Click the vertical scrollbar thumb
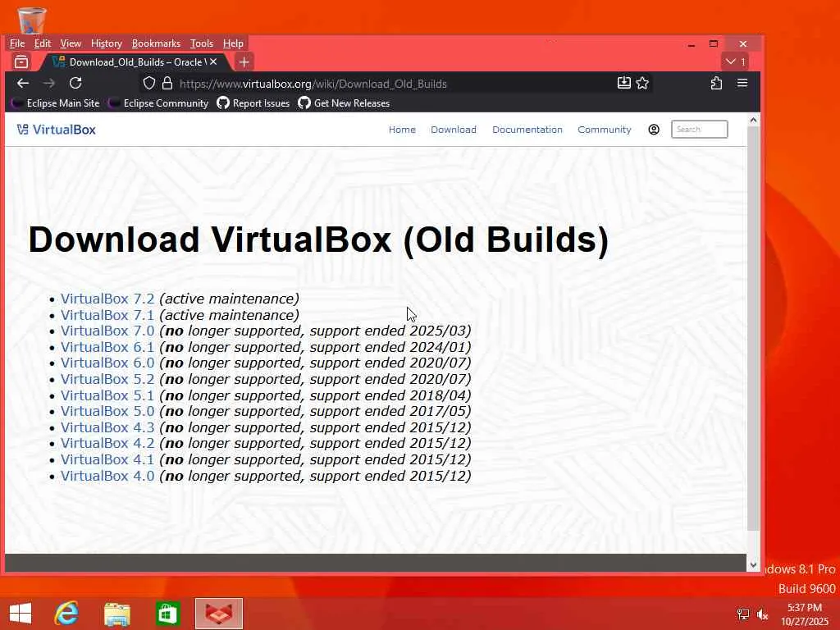The image size is (840, 630). [x=753, y=329]
